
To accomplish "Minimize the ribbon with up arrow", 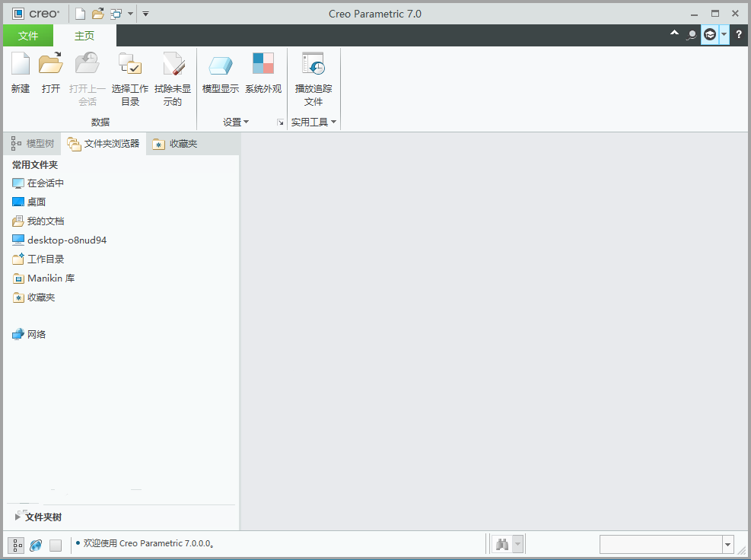I will [x=674, y=33].
